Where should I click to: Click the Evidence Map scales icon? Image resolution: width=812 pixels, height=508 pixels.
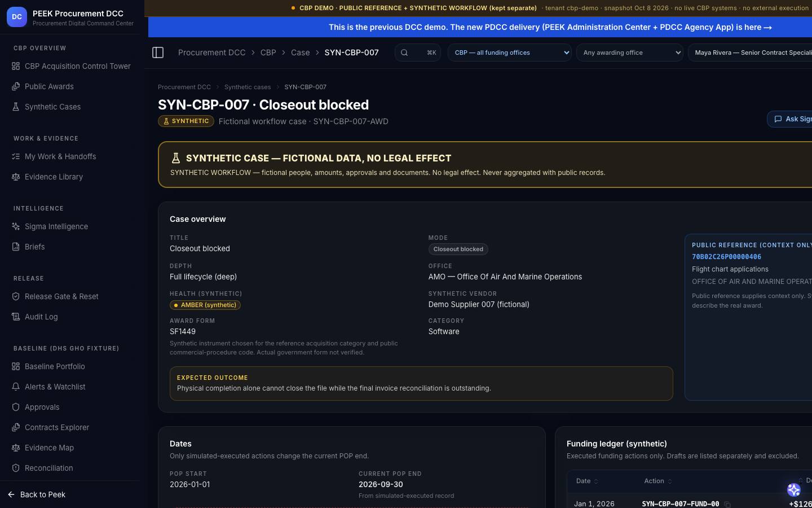[16, 448]
